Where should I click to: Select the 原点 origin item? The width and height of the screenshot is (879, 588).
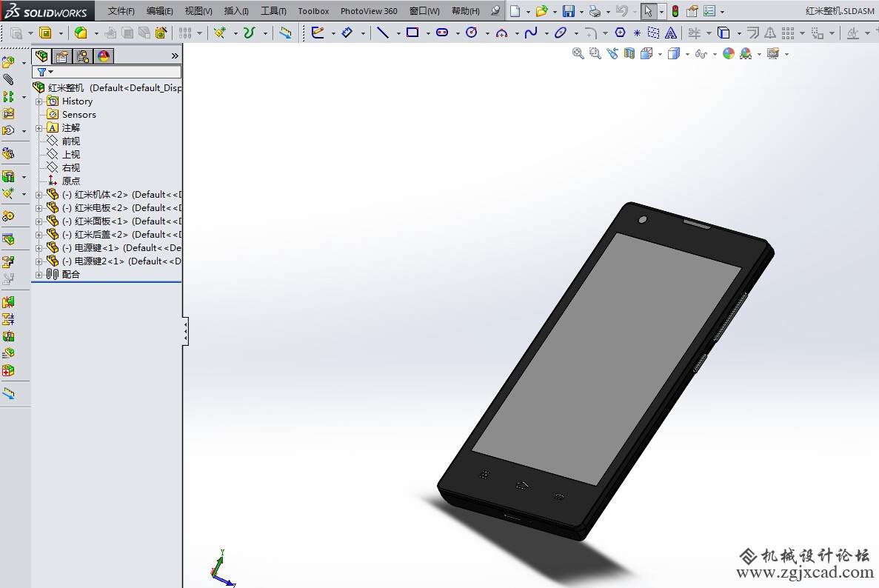pos(70,181)
